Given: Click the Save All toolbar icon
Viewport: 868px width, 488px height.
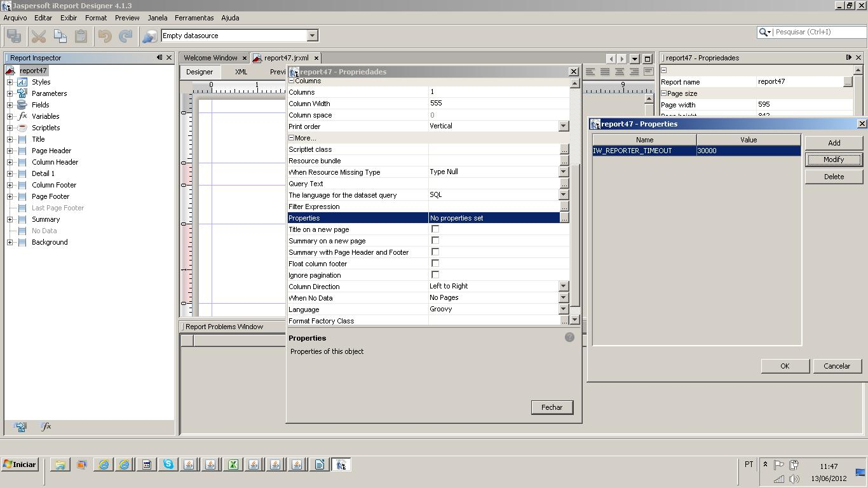Looking at the screenshot, I should pyautogui.click(x=13, y=36).
